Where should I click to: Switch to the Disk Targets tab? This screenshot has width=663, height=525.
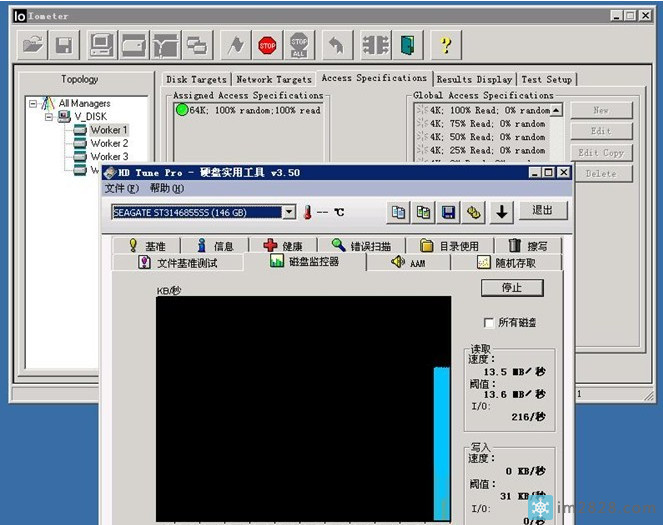(x=197, y=79)
